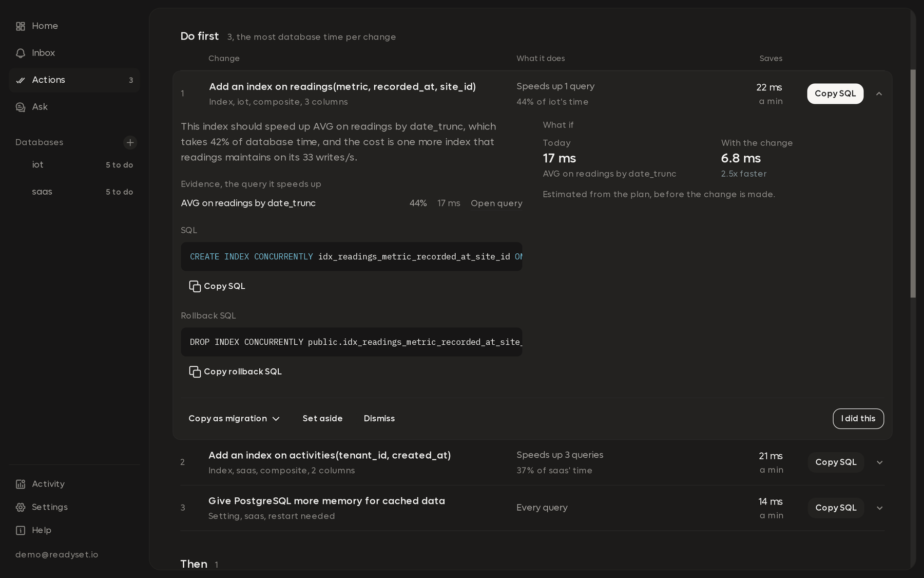Open query for AVG on readings
The image size is (924, 578).
pos(496,203)
